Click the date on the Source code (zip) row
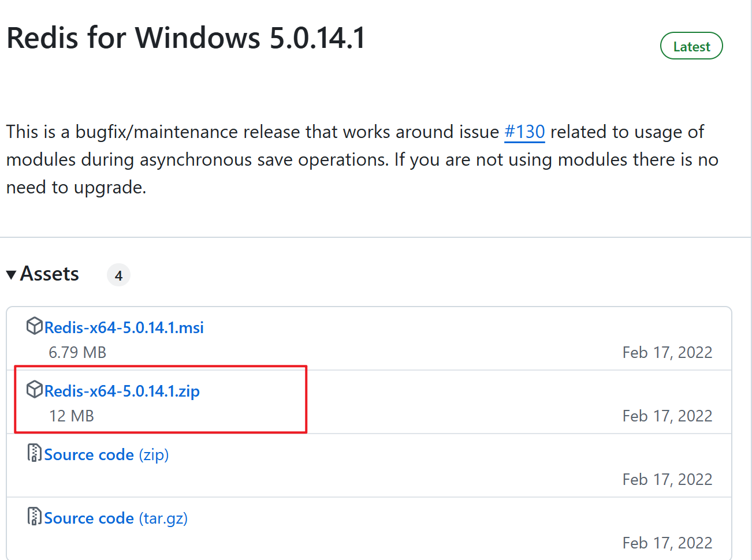752x560 pixels. coord(667,479)
